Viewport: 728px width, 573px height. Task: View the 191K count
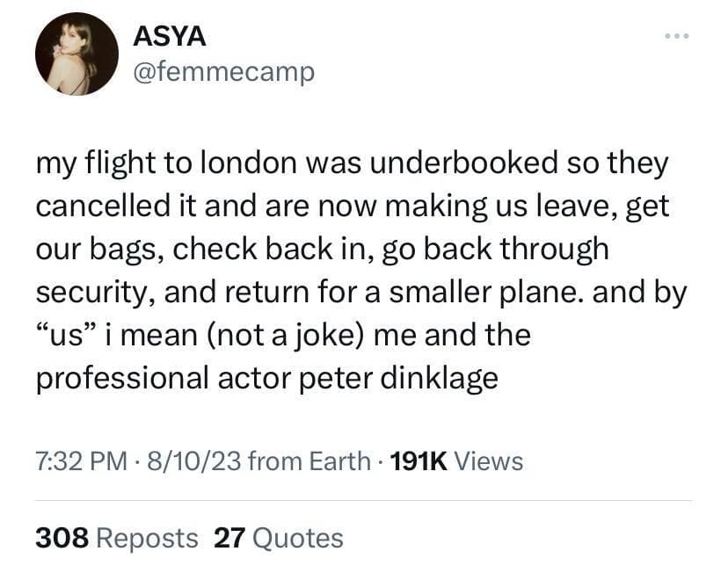tap(417, 461)
